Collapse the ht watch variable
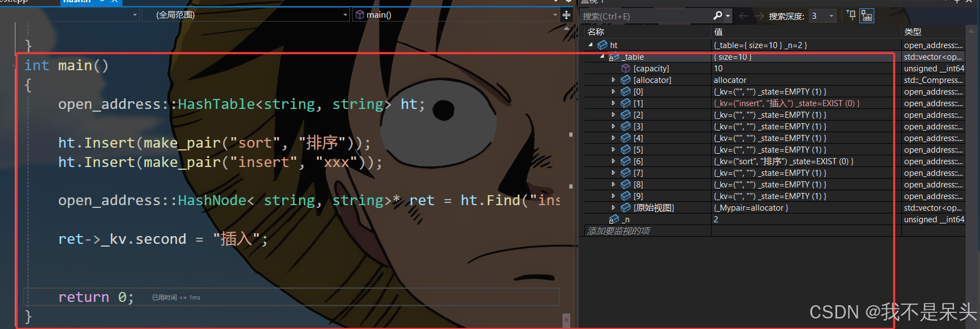 click(591, 45)
